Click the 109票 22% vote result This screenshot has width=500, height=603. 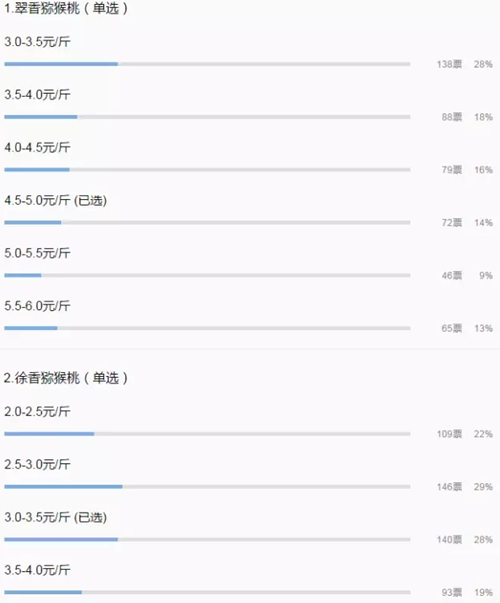[x=465, y=434]
